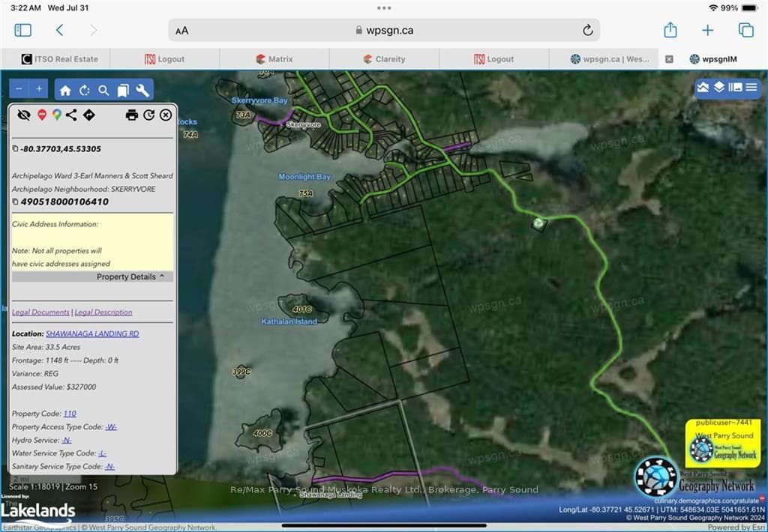Click the print icon in info panel
The height and width of the screenshot is (532, 768).
(132, 115)
